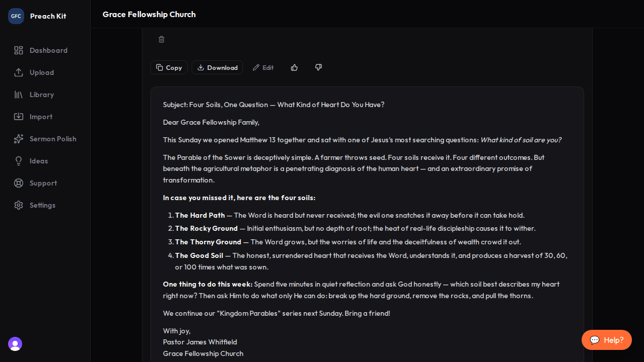
Task: Open the user avatar at bottom left
Action: click(15, 344)
